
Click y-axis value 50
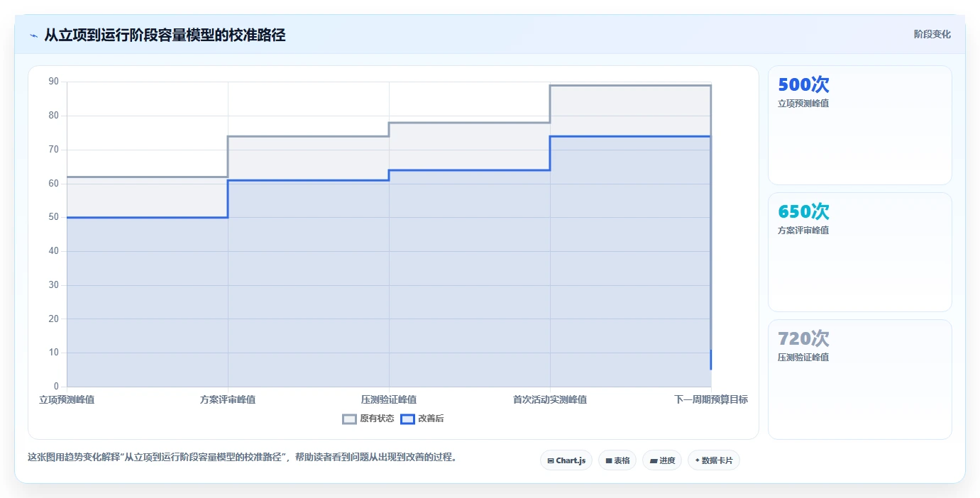point(54,217)
